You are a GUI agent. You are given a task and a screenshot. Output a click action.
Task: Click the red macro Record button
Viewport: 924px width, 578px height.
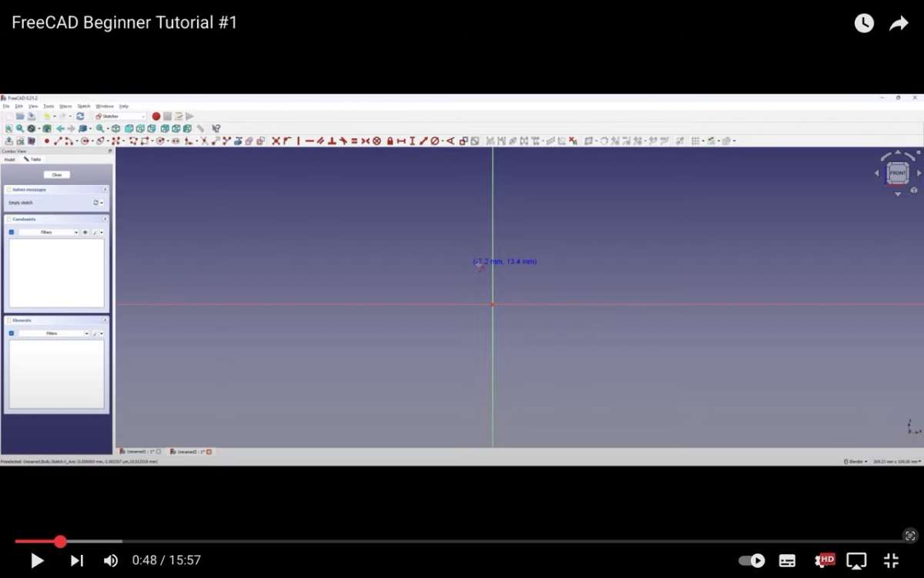click(156, 116)
